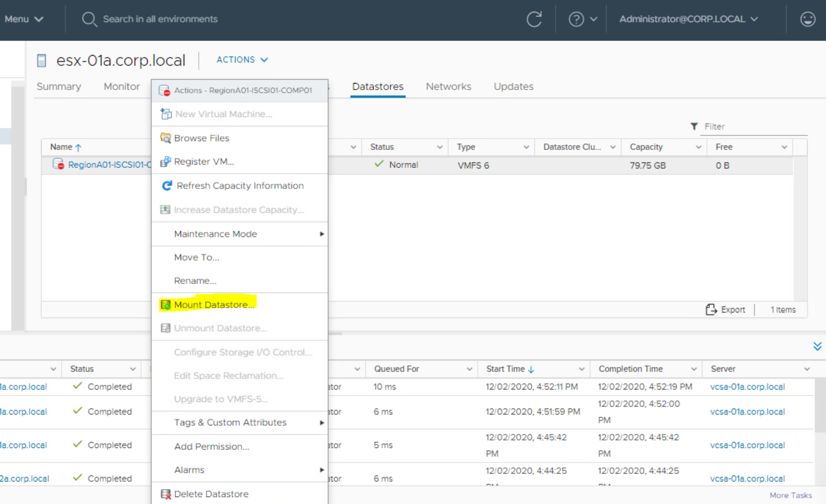This screenshot has height=504, width=826.
Task: Click the search magnifier icon
Action: tap(89, 19)
